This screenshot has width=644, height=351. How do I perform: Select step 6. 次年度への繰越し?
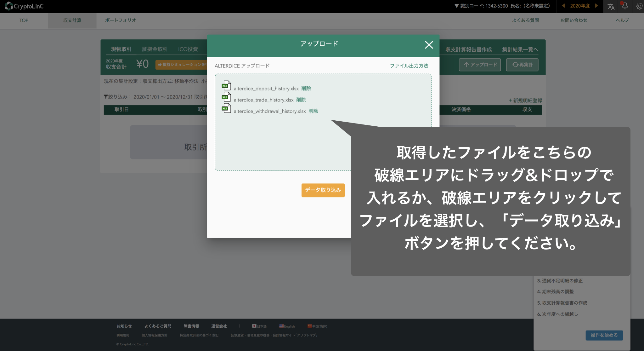[557, 314]
